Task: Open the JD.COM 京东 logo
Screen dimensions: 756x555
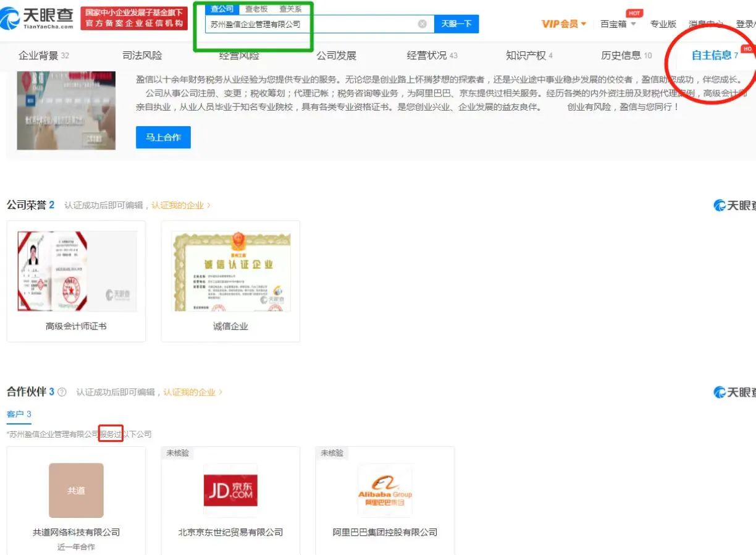Action: (230, 490)
